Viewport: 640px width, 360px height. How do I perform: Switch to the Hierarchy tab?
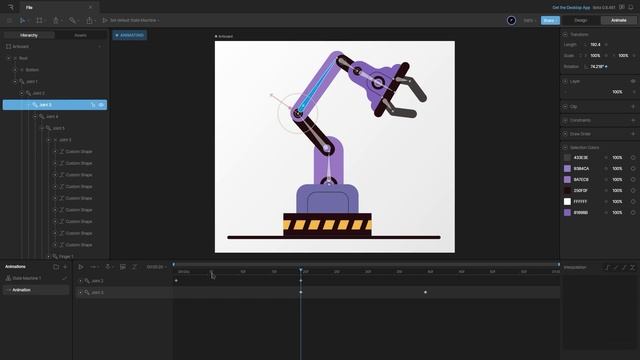click(29, 36)
